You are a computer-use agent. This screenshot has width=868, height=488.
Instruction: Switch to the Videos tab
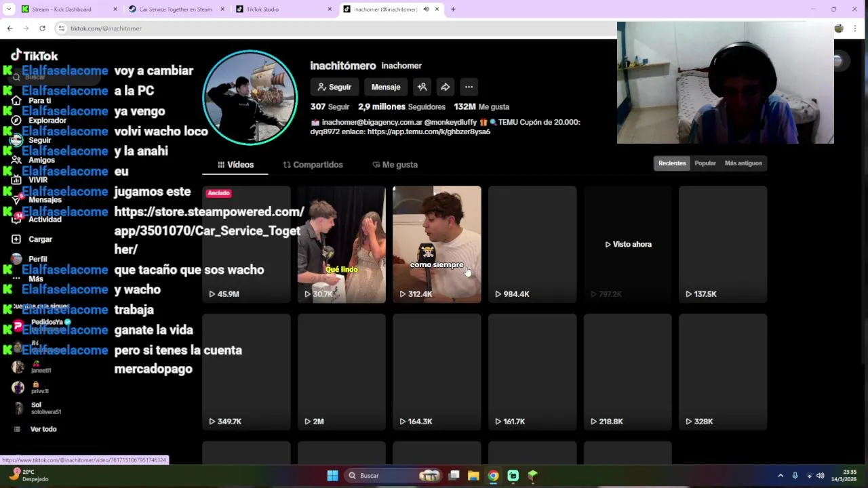click(235, 165)
